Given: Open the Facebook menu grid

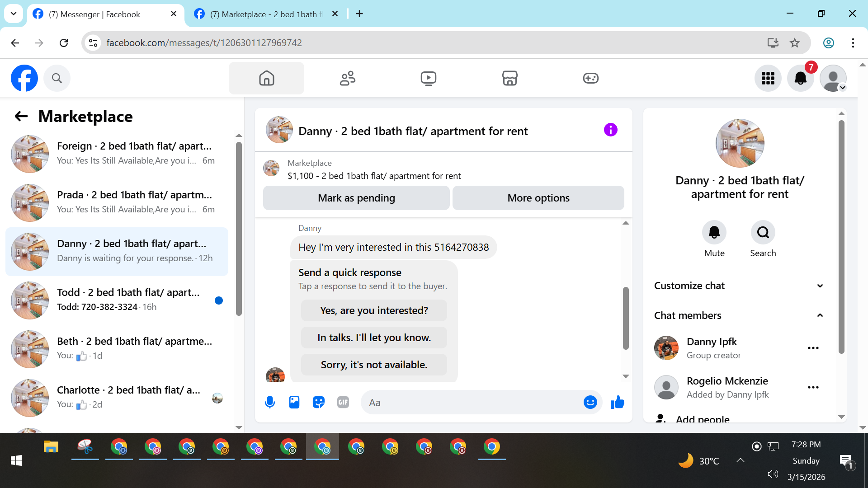Looking at the screenshot, I should point(768,78).
